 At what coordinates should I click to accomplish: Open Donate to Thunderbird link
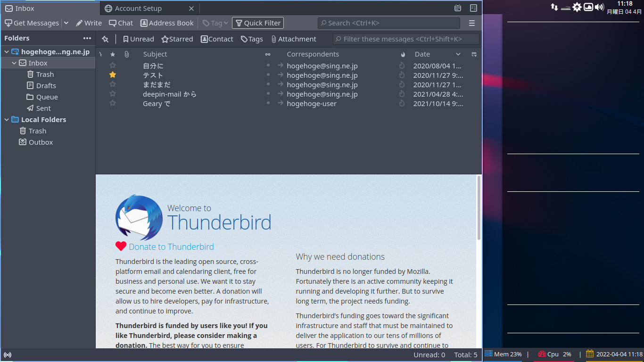click(171, 247)
